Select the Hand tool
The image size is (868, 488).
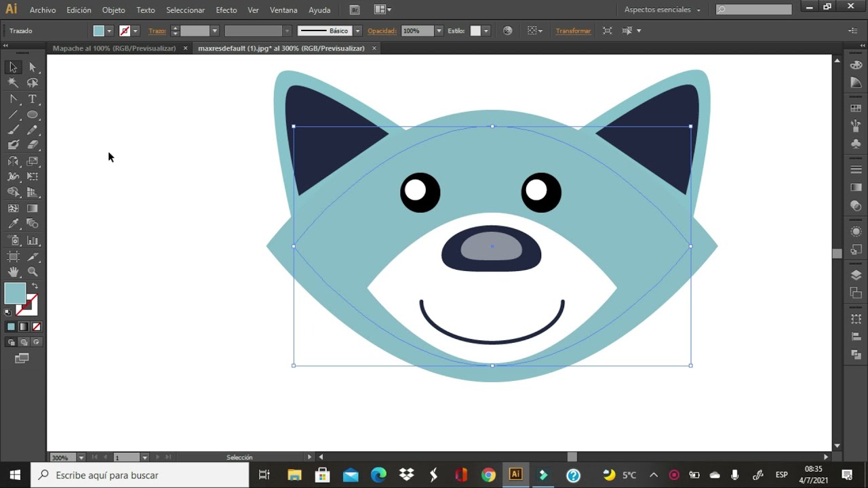pos(13,272)
